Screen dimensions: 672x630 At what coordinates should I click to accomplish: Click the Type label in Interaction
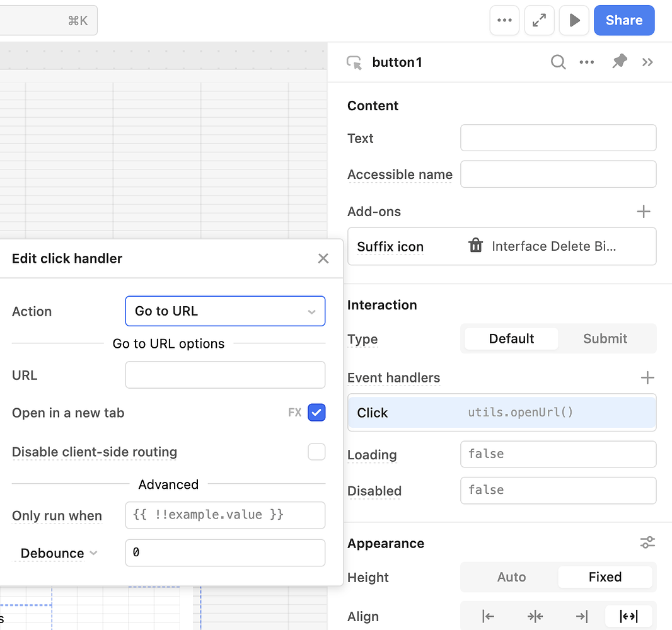(x=362, y=339)
